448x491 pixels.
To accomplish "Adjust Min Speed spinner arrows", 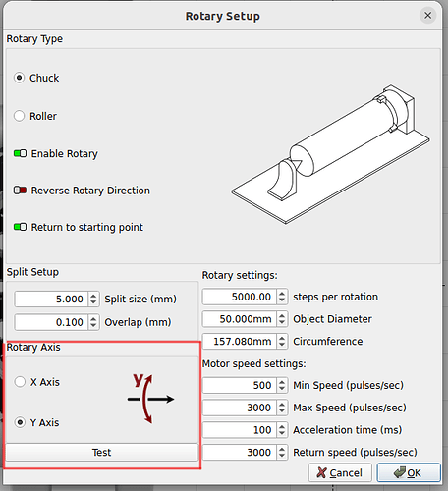I will pyautogui.click(x=282, y=385).
